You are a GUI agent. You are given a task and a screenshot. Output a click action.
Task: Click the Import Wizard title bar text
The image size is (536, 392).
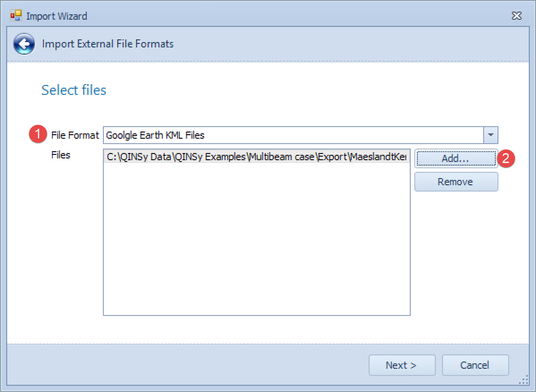[57, 17]
